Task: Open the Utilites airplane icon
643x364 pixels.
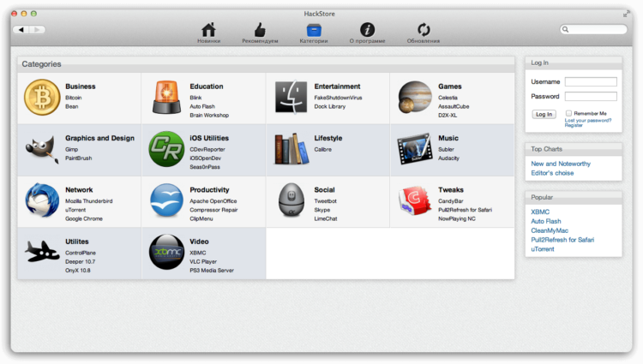Action: pos(42,251)
